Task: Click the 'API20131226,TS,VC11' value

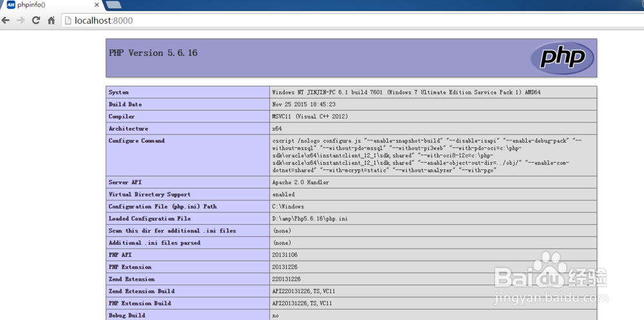Action: [302, 303]
